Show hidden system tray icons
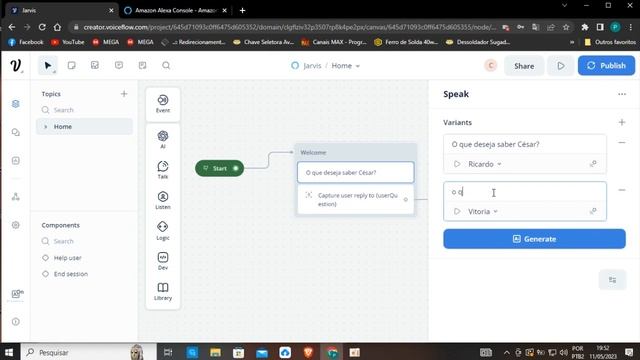Viewport: 640px width, 360px height. point(506,352)
